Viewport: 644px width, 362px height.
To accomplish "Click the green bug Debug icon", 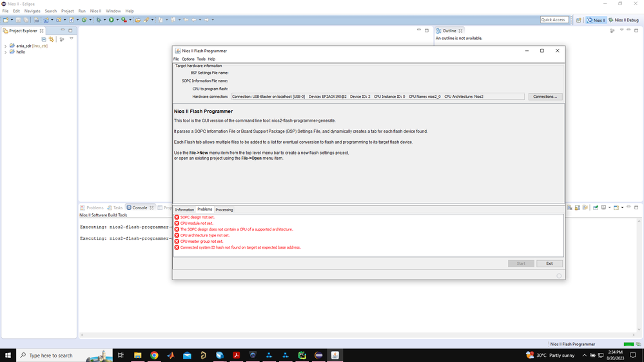I will point(99,20).
